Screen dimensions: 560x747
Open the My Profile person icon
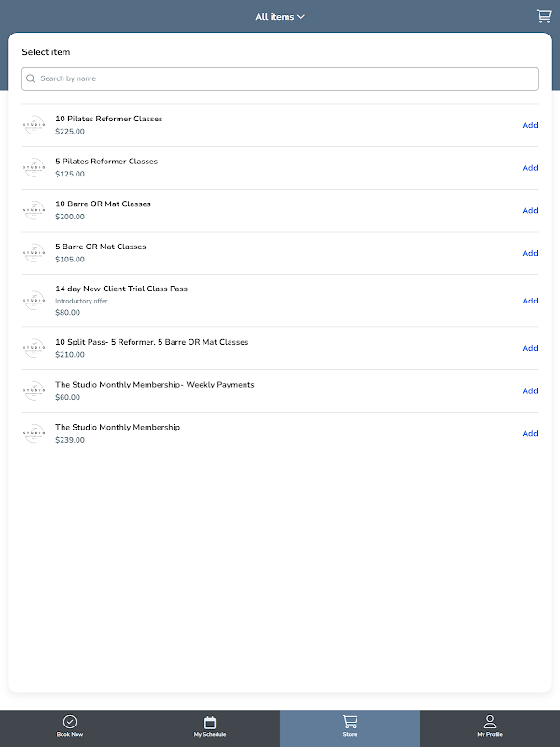tap(490, 721)
